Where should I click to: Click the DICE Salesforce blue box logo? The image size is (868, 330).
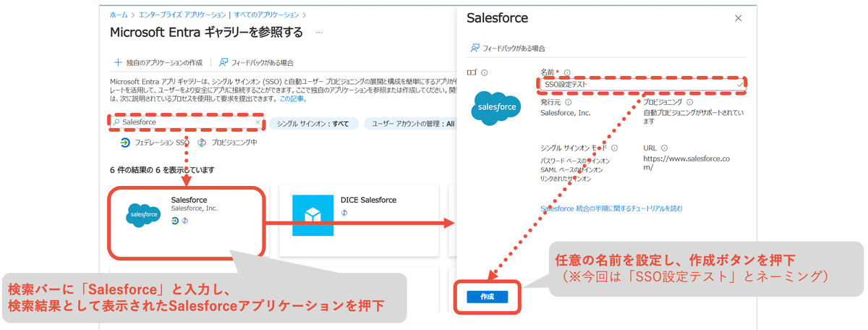pyautogui.click(x=312, y=215)
